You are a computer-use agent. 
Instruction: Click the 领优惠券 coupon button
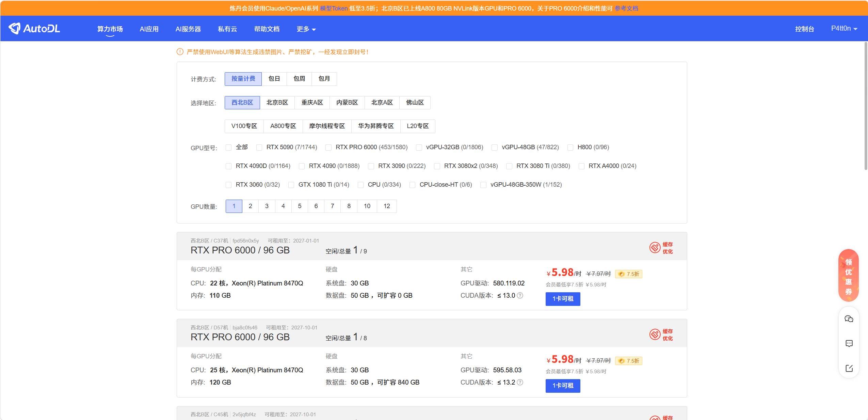click(x=849, y=276)
